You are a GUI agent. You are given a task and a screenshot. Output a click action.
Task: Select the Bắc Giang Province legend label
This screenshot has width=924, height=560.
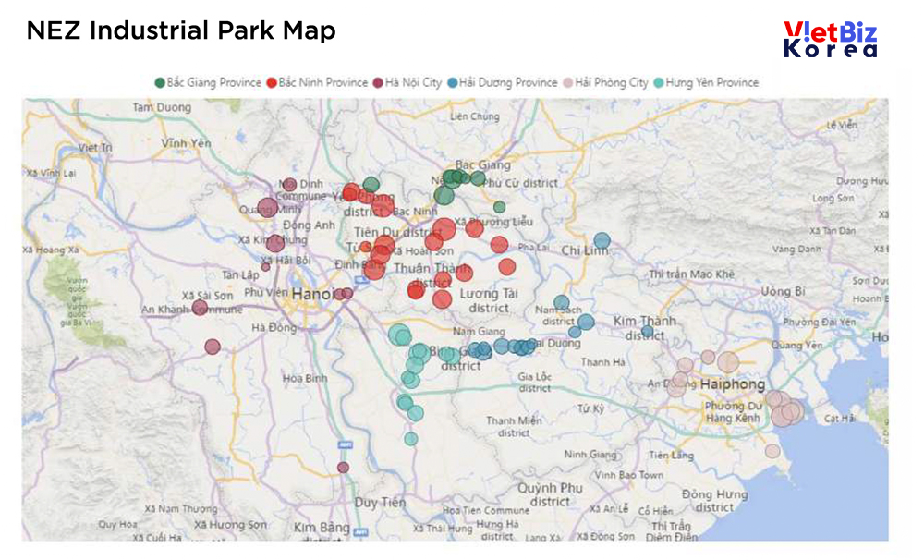[x=213, y=83]
